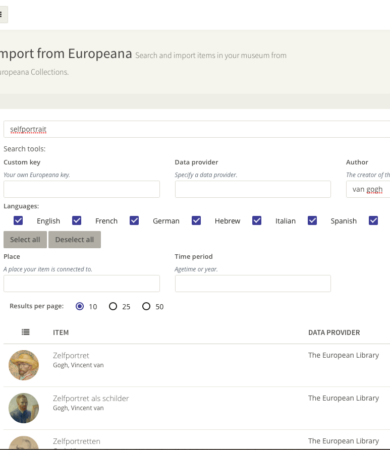Screen dimensions: 390x450
Task: Click the 'Specify a data provider.' hint text
Action: [x=206, y=175]
